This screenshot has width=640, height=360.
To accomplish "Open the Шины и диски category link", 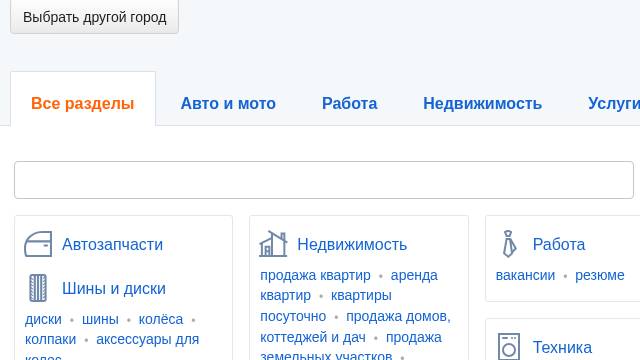I will pyautogui.click(x=114, y=289).
